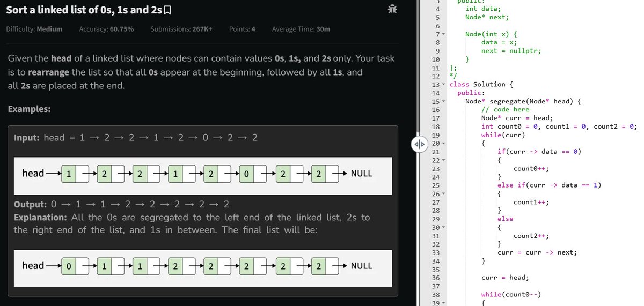Report an issue with the bug icon
This screenshot has width=644, height=306.
392,9
